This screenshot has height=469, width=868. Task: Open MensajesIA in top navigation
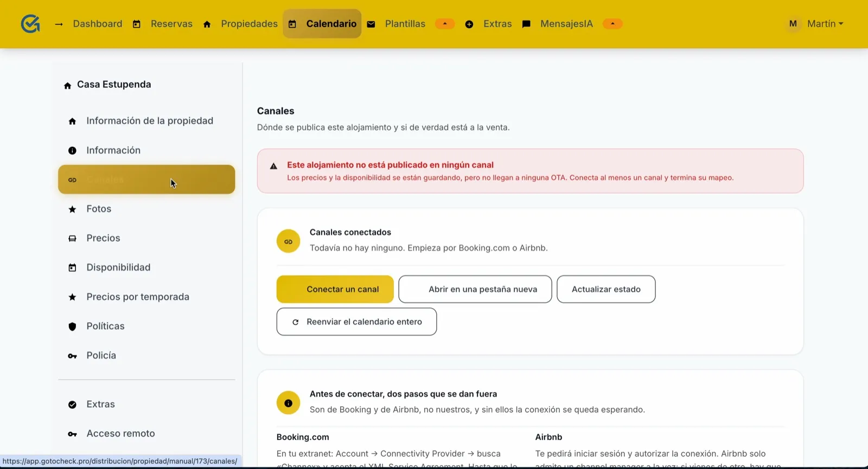coord(566,24)
